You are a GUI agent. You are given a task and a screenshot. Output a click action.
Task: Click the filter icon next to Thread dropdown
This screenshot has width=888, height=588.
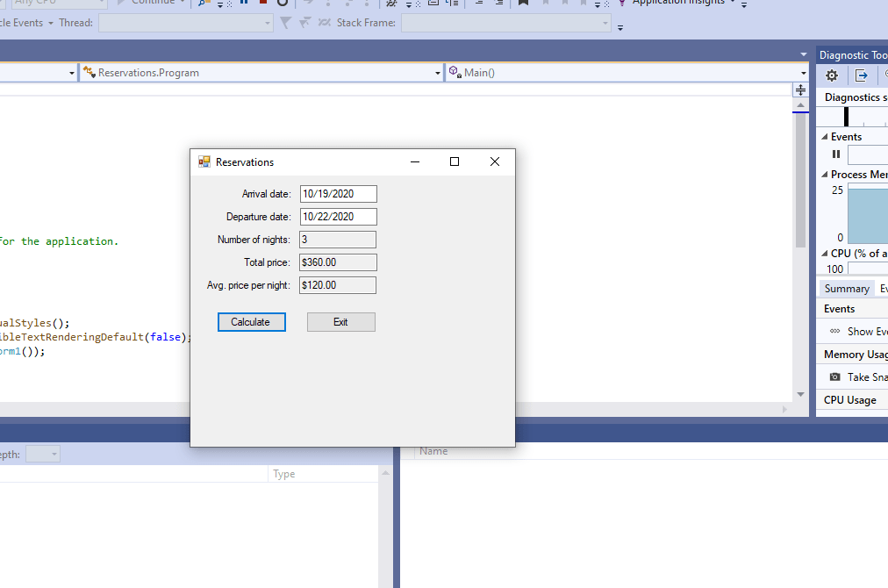pyautogui.click(x=285, y=23)
